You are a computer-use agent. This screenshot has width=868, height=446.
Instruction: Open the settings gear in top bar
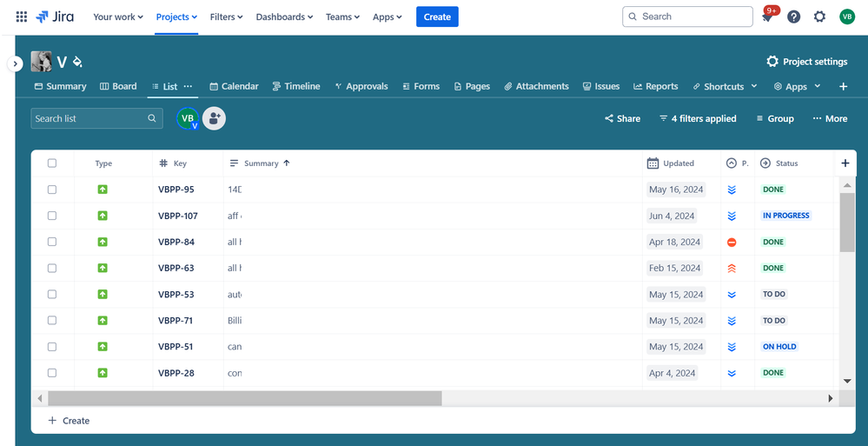click(x=819, y=17)
